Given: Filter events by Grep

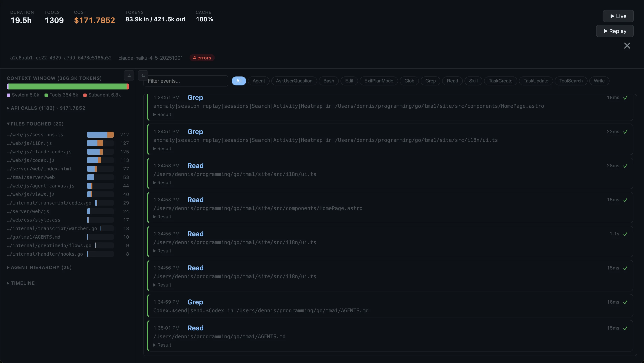Looking at the screenshot, I should coord(430,81).
